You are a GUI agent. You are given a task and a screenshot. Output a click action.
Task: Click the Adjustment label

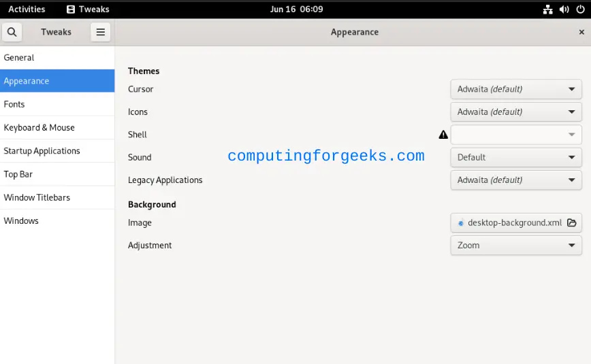pyautogui.click(x=150, y=246)
